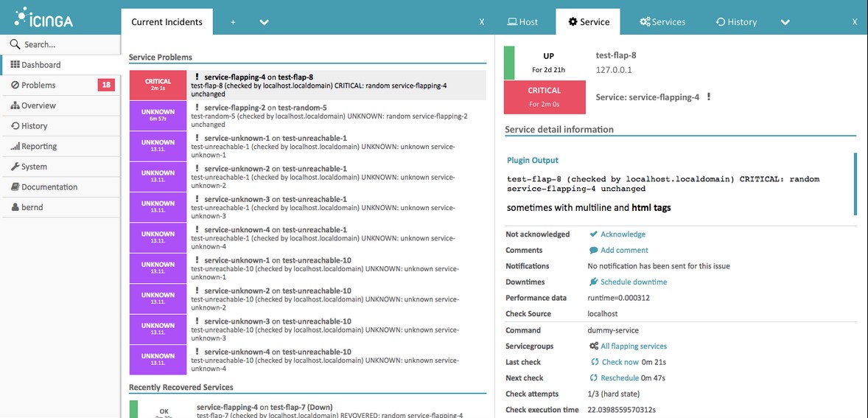
Task: Open service-unknown-1 on test-unreachable-10
Action: pyautogui.click(x=278, y=260)
